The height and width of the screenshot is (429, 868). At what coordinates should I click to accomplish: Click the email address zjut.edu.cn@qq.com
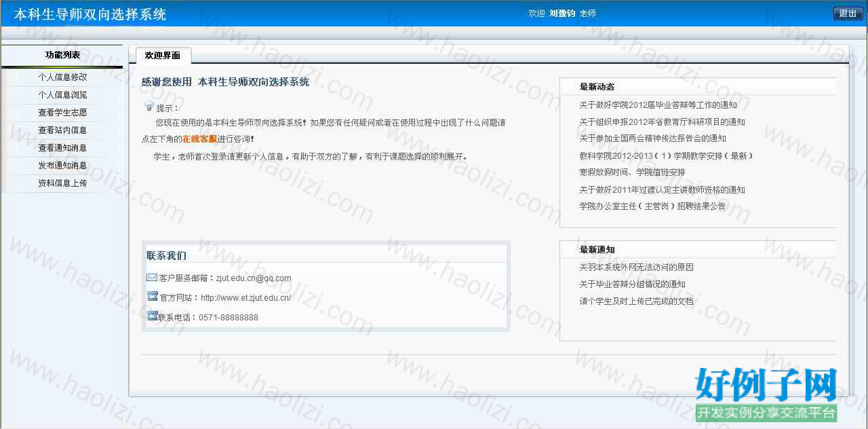tap(254, 278)
